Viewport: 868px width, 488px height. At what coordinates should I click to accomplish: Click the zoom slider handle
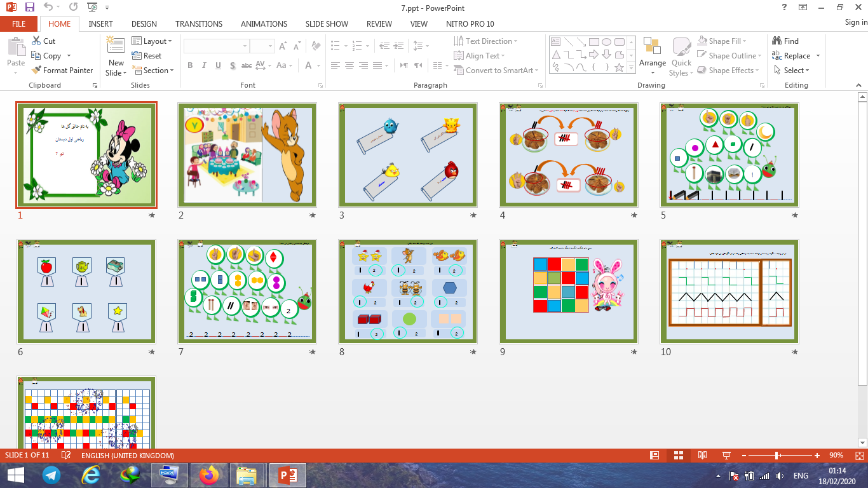click(777, 456)
